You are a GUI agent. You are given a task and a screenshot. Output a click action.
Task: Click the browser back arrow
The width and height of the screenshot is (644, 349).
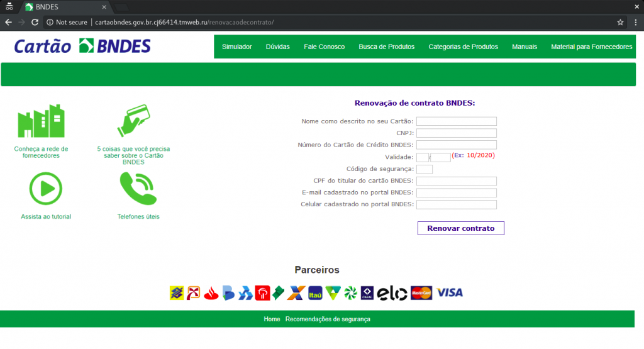9,22
